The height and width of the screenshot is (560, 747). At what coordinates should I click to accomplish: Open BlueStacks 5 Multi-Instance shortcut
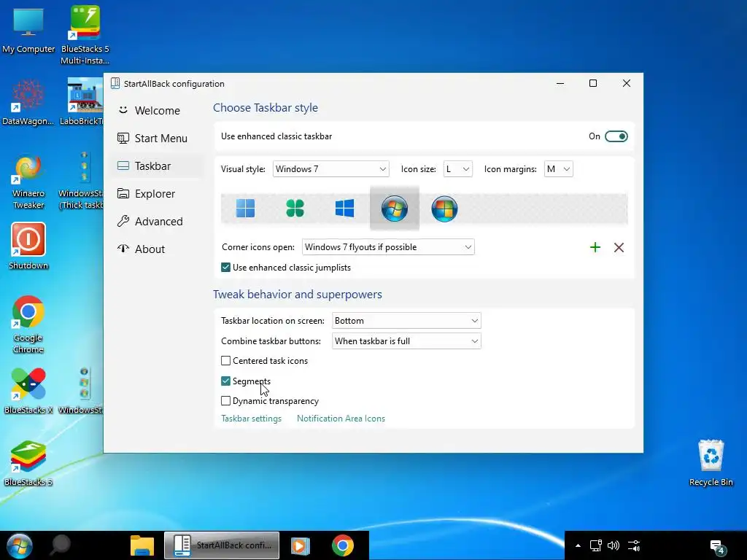[x=85, y=34]
